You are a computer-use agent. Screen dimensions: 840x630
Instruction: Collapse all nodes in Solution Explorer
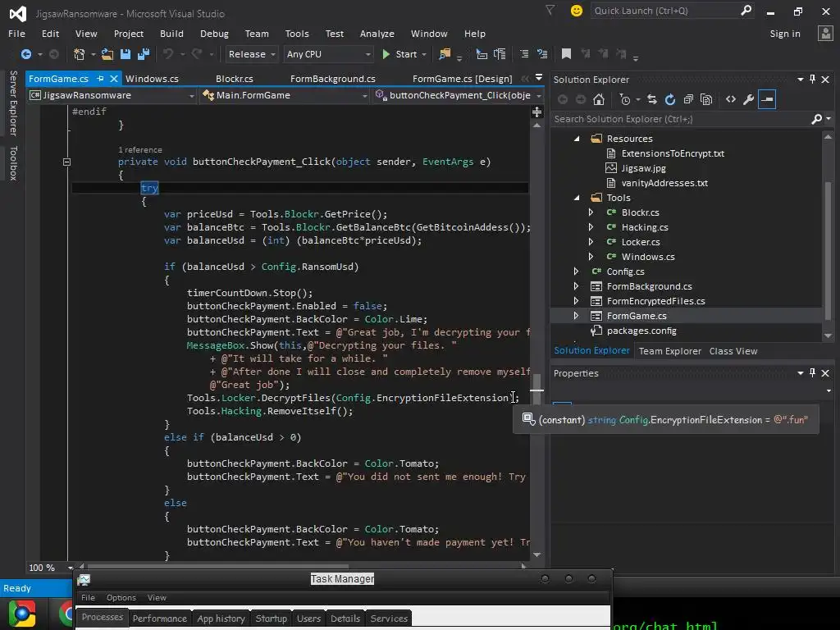688,99
